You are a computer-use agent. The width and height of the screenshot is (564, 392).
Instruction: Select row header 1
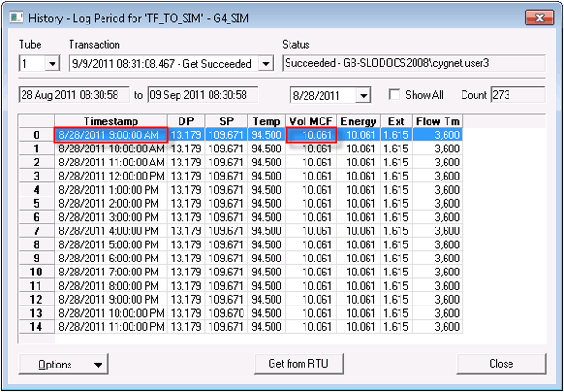tap(37, 149)
